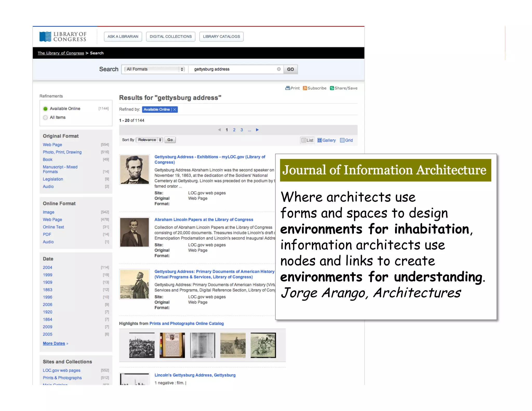
Task: Filter by Photo, Print, Drawing
Action: pyautogui.click(x=62, y=152)
